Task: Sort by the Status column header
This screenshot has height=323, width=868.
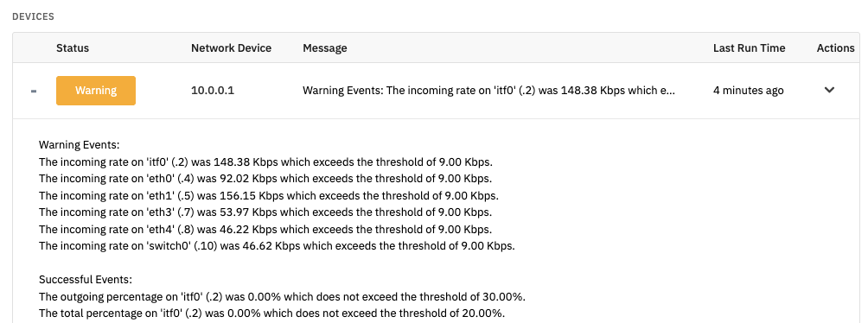Action: 73,48
